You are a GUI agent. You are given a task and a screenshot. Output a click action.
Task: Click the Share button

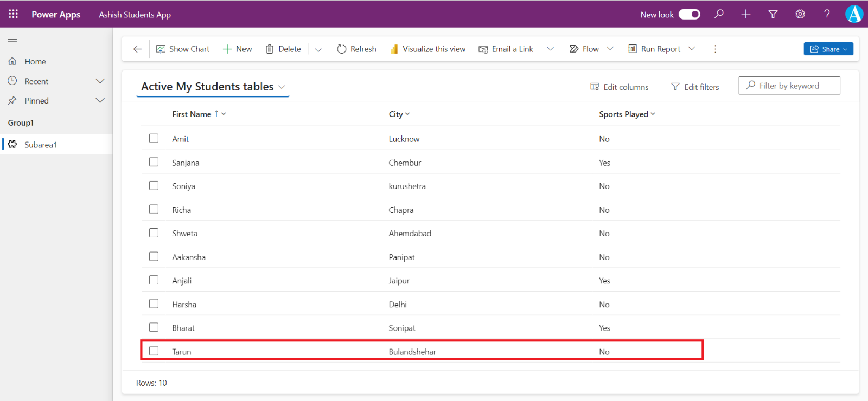828,49
